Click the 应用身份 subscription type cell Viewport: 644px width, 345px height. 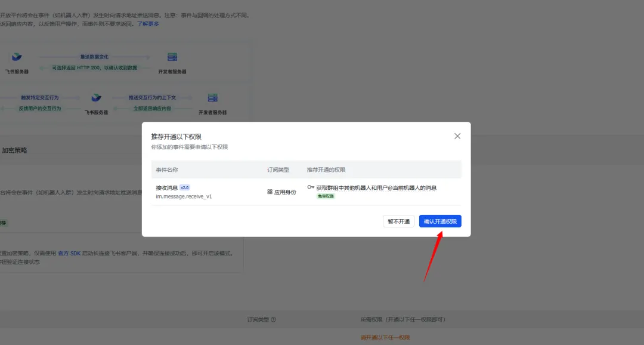(281, 192)
